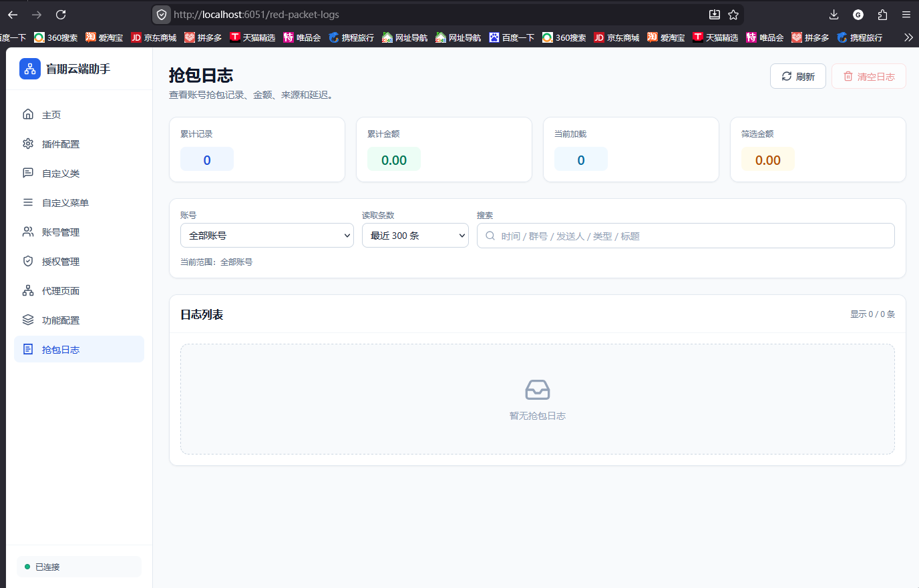Go to 自定义菜单 in the sidebar
The height and width of the screenshot is (588, 919).
click(x=79, y=203)
